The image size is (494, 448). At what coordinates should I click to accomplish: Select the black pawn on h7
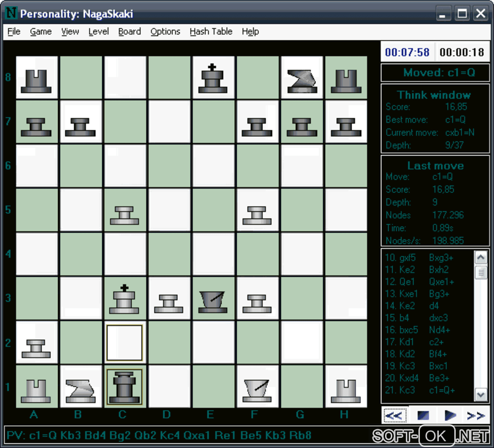346,127
